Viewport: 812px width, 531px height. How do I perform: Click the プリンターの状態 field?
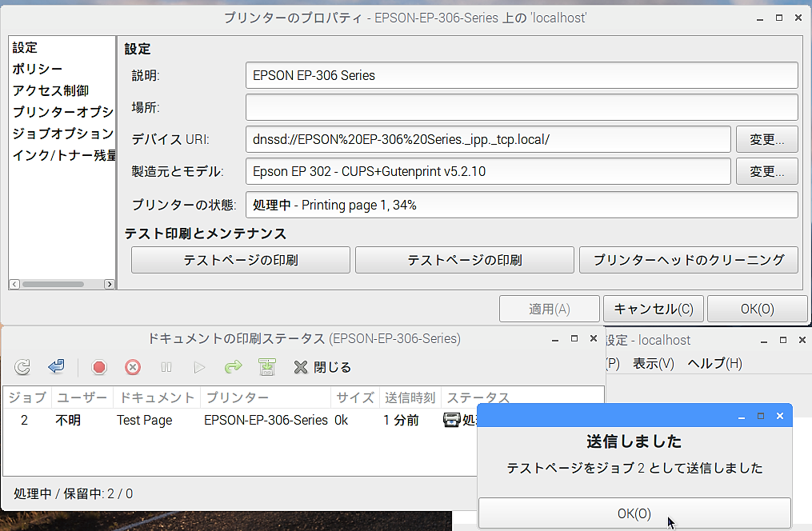click(x=522, y=205)
